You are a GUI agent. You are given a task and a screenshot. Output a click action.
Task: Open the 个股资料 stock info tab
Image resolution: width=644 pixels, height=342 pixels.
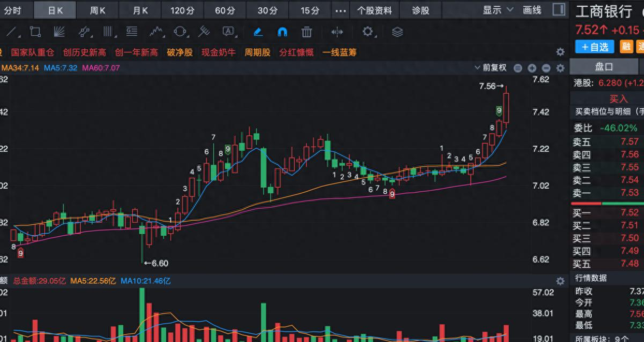pyautogui.click(x=375, y=9)
